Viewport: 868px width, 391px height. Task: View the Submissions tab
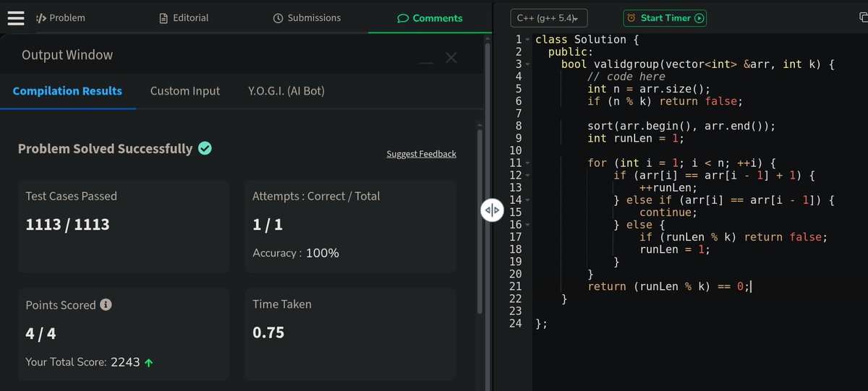[307, 18]
